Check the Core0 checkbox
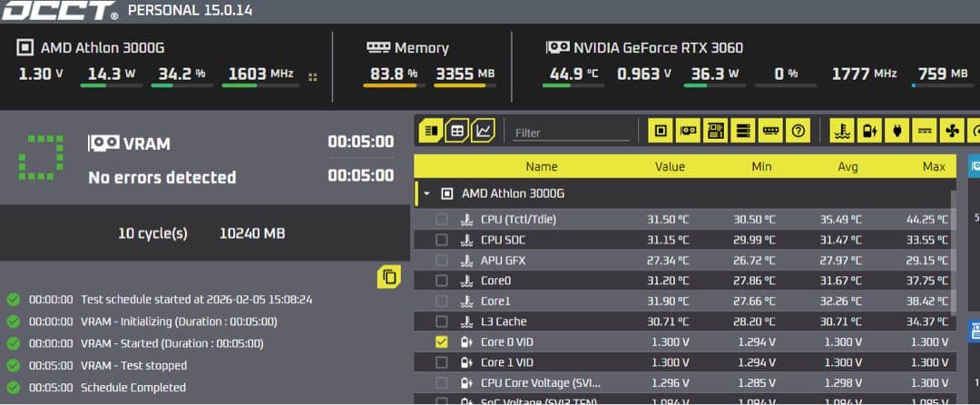This screenshot has width=980, height=405. tap(441, 281)
